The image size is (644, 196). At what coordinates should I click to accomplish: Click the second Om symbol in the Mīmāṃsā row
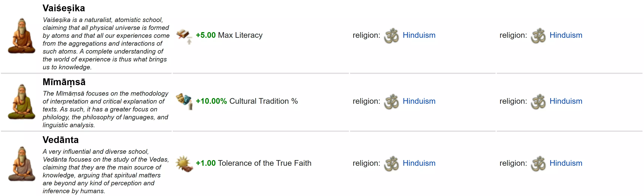[538, 102]
